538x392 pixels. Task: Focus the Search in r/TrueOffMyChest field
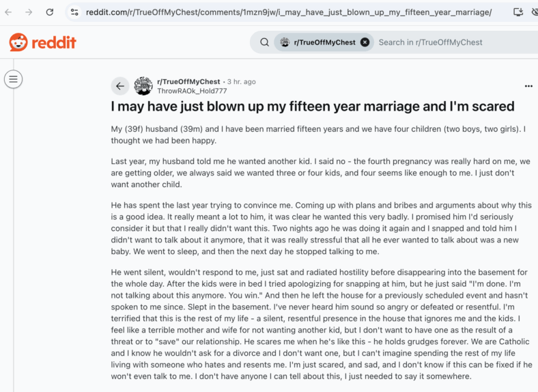click(456, 42)
